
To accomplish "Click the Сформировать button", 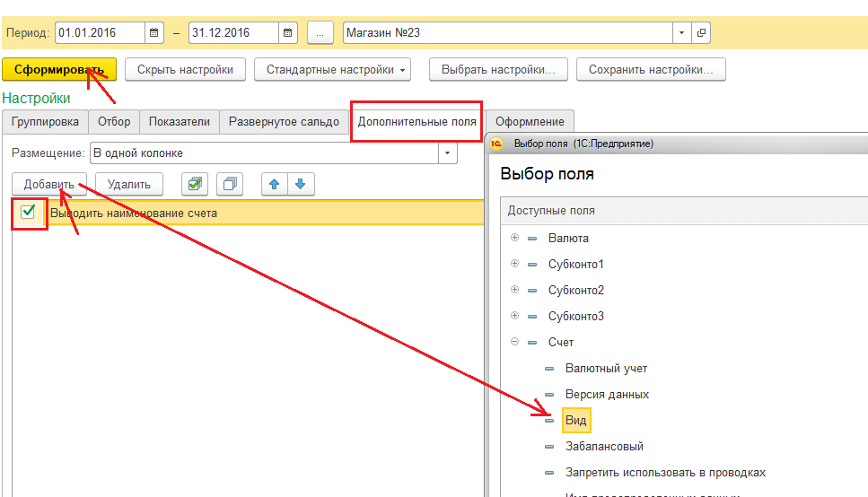I will (x=59, y=69).
